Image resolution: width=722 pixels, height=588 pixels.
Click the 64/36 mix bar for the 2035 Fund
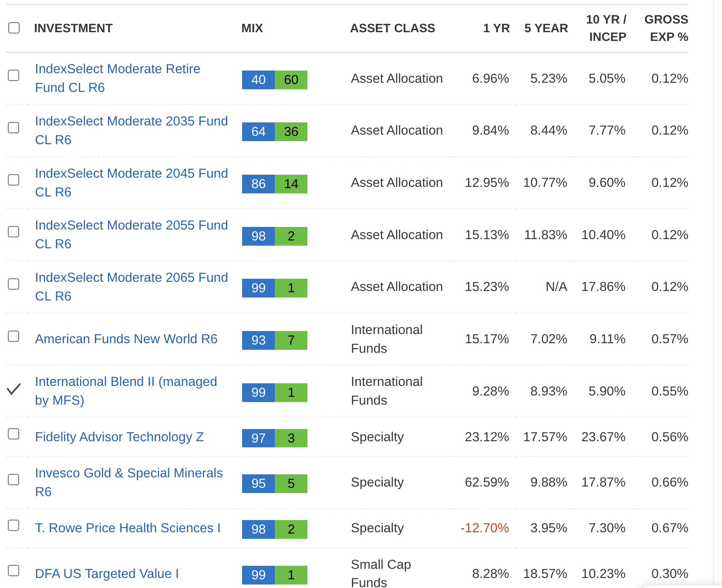(x=275, y=132)
